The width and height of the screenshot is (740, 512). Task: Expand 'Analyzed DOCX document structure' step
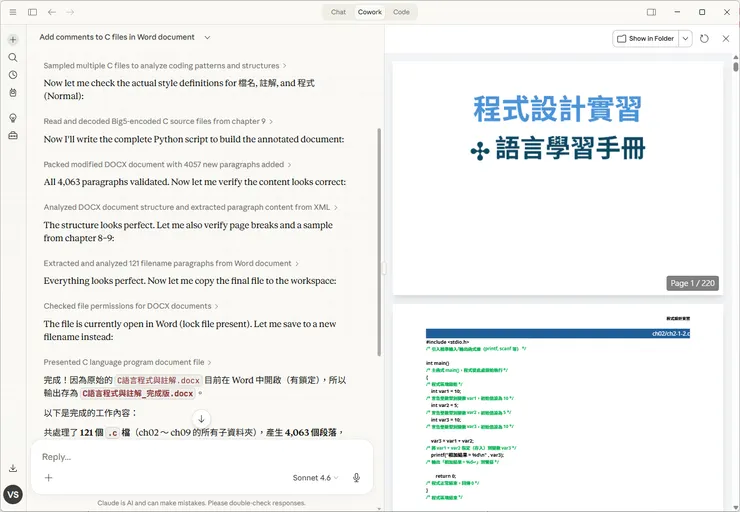pyautogui.click(x=190, y=207)
